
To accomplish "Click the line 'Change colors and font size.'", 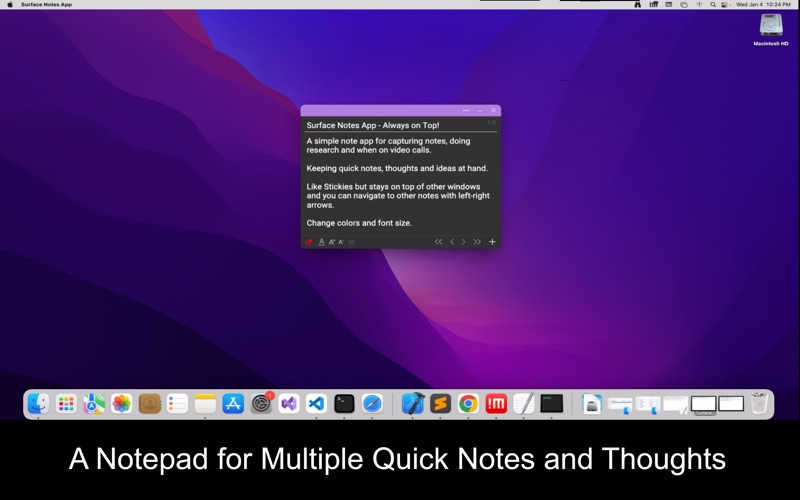I will [359, 223].
